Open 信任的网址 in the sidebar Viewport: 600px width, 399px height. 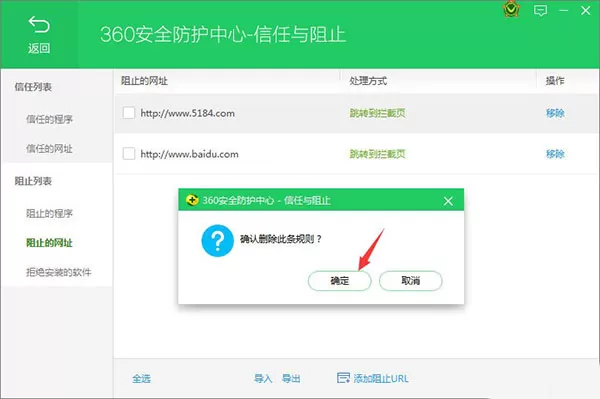tap(49, 148)
